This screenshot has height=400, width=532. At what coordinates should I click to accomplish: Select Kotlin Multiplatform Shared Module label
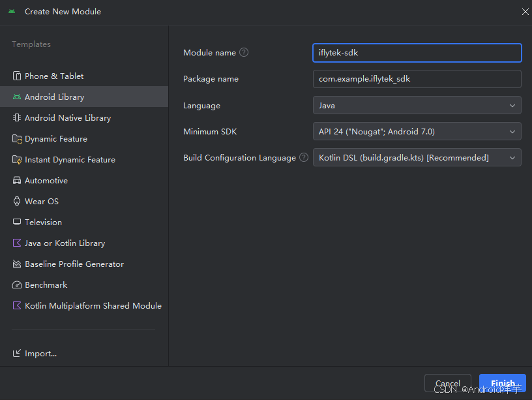point(93,305)
